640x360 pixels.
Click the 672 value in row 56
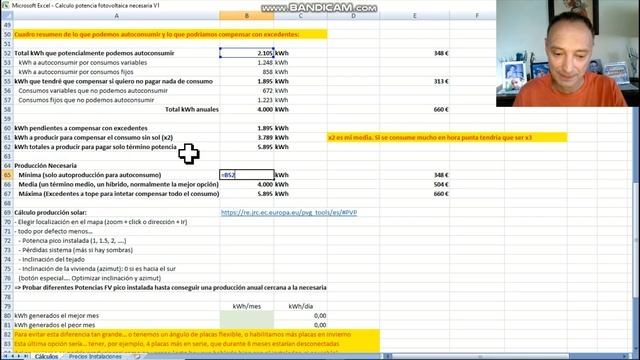click(247, 91)
